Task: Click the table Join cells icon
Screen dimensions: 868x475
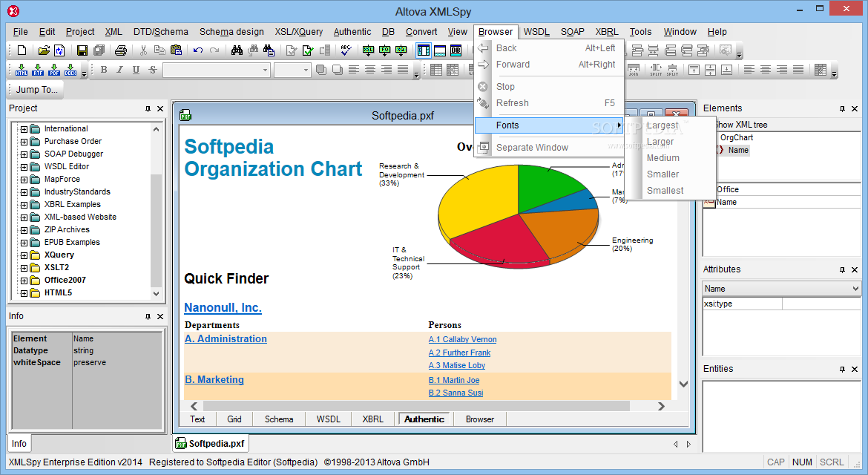Action: [x=634, y=69]
